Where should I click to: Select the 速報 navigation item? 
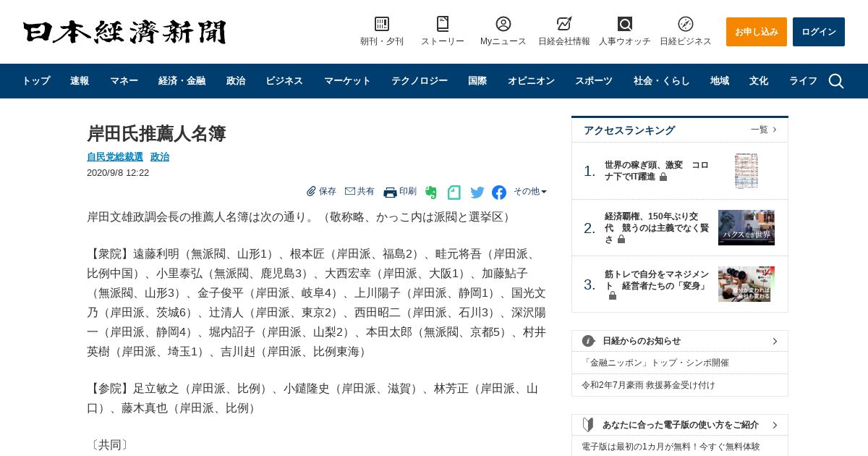click(x=80, y=81)
